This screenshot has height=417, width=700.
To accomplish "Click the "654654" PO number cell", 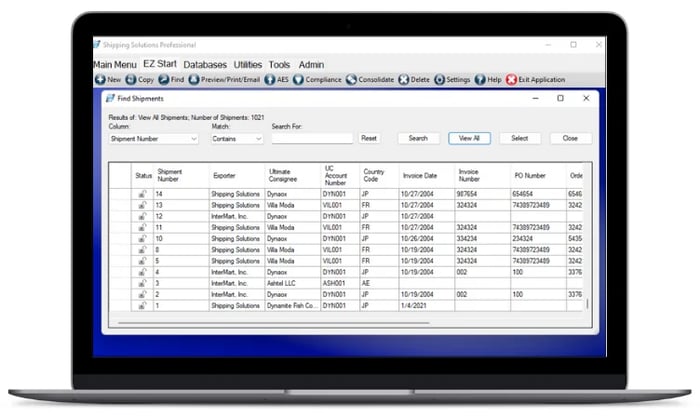I will 538,194.
